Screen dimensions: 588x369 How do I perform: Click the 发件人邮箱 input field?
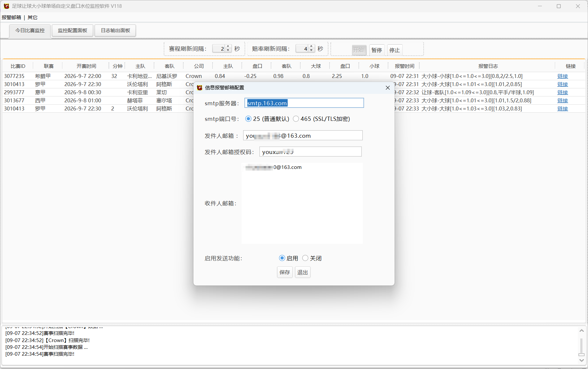point(303,135)
